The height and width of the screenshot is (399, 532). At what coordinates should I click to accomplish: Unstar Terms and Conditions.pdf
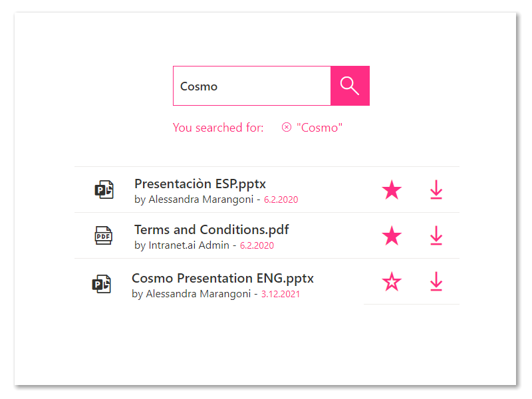pyautogui.click(x=392, y=235)
